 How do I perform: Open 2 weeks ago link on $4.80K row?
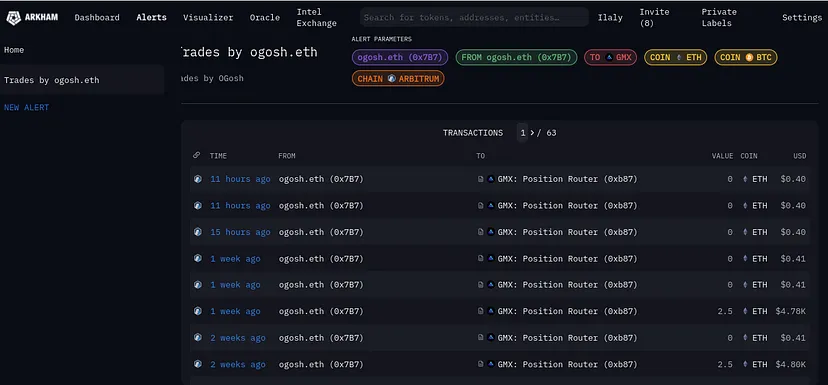coord(238,364)
